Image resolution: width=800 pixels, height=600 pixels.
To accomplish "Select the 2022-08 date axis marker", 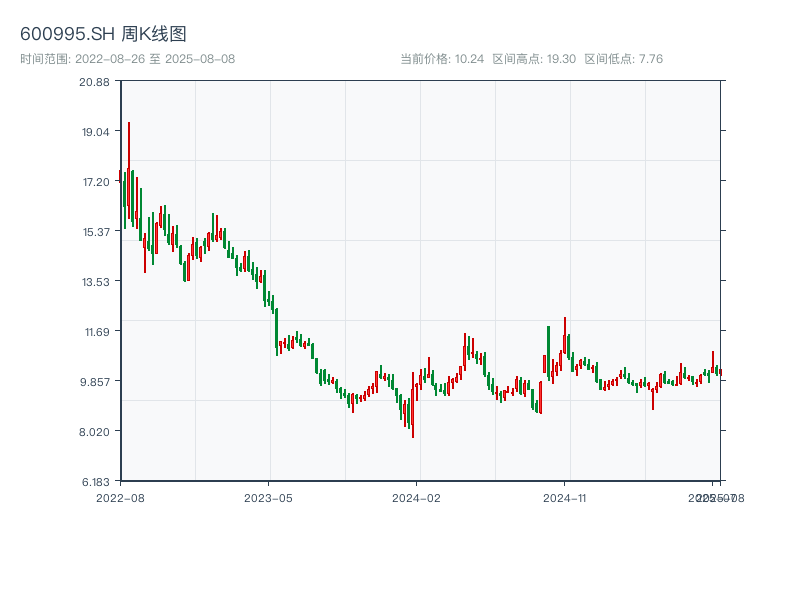I will tap(120, 497).
